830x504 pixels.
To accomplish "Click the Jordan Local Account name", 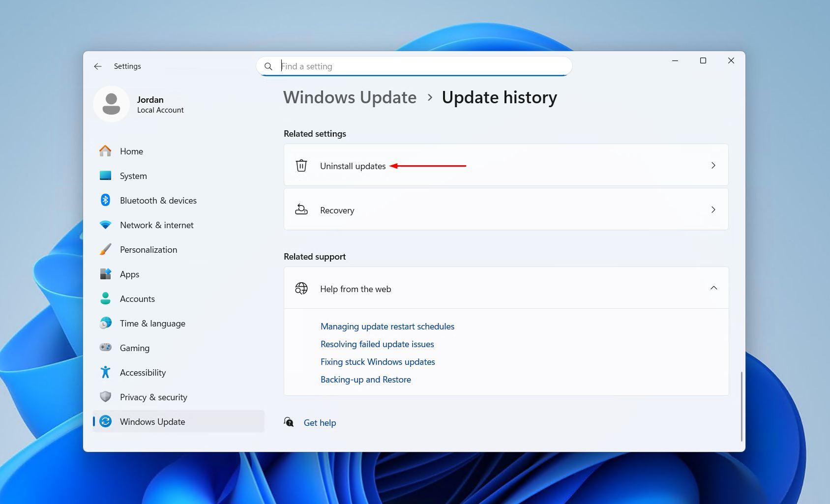I will [x=160, y=104].
